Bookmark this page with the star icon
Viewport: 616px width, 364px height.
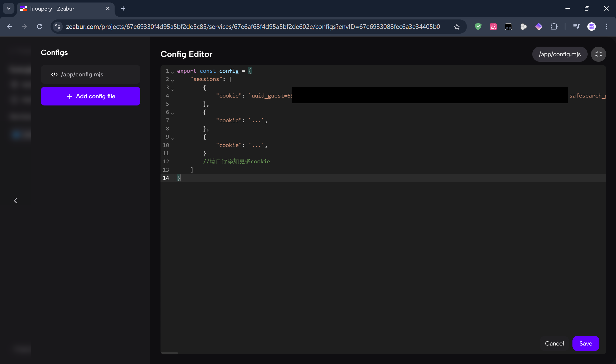457,27
